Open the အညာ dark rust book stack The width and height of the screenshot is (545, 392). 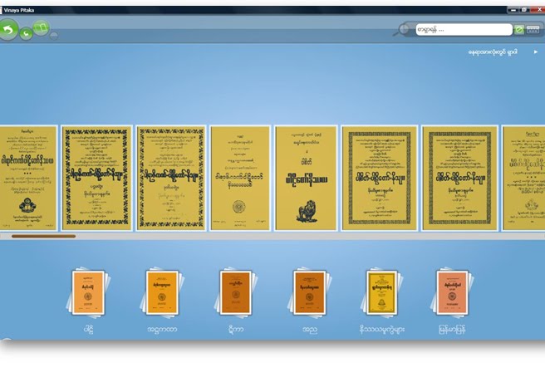pos(309,294)
